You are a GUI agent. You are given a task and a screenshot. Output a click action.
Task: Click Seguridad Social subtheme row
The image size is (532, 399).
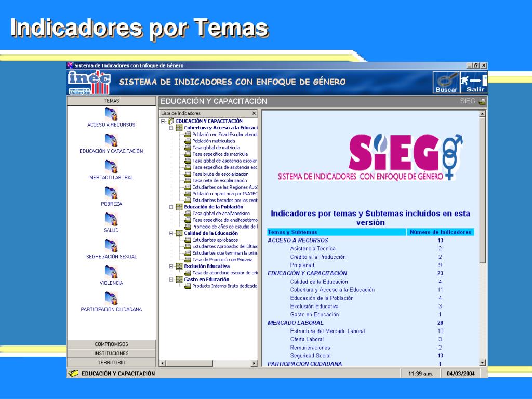pos(311,356)
